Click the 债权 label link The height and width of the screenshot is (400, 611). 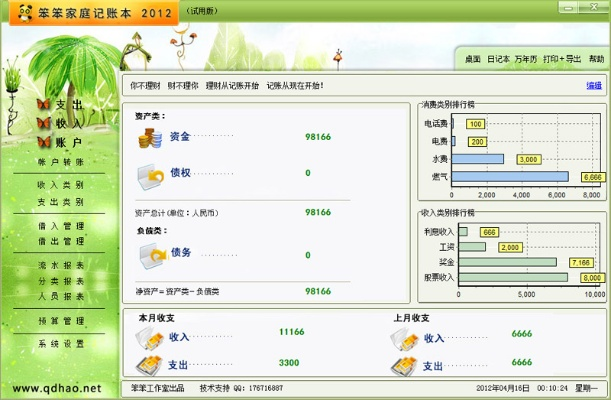point(180,172)
